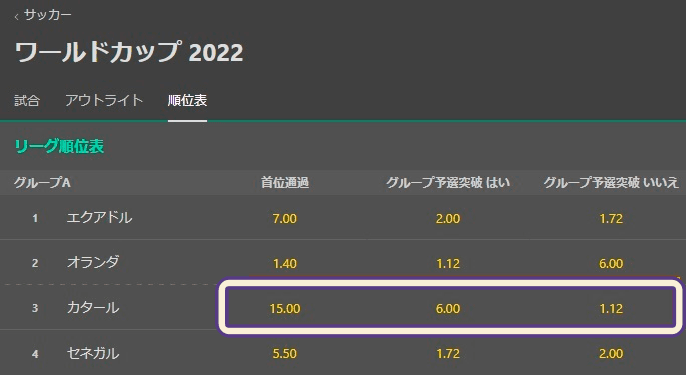This screenshot has height=375, width=686.
Task: Select エクアドル 首位通過 odds 7.00
Action: 285,218
